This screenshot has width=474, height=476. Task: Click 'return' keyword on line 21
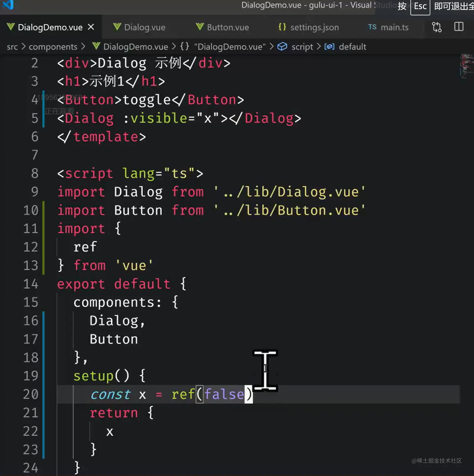click(114, 413)
